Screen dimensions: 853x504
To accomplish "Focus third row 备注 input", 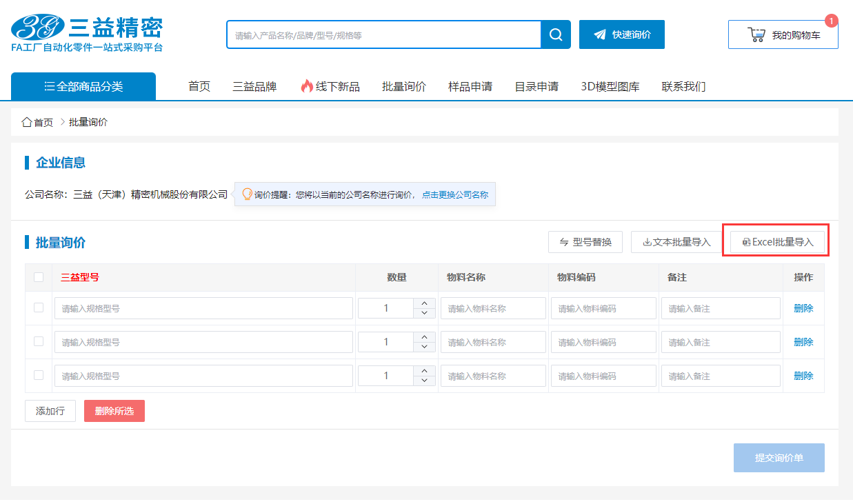I will pos(721,376).
